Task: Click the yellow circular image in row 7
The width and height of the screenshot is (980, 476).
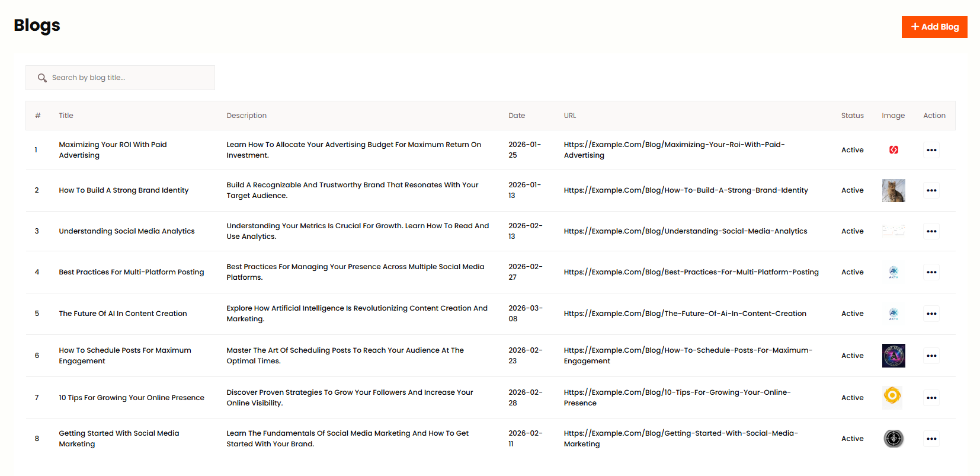Action: [x=892, y=395]
